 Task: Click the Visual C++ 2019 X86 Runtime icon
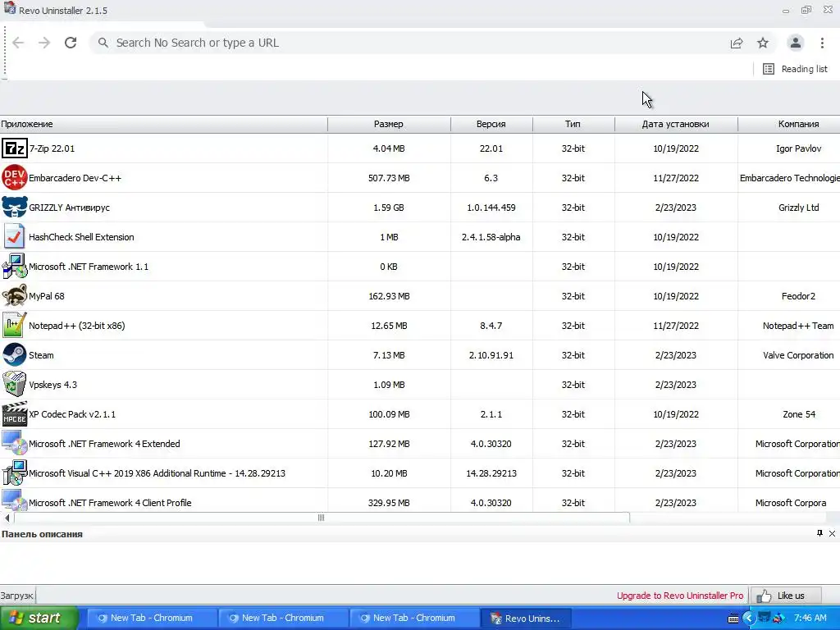[x=15, y=473]
